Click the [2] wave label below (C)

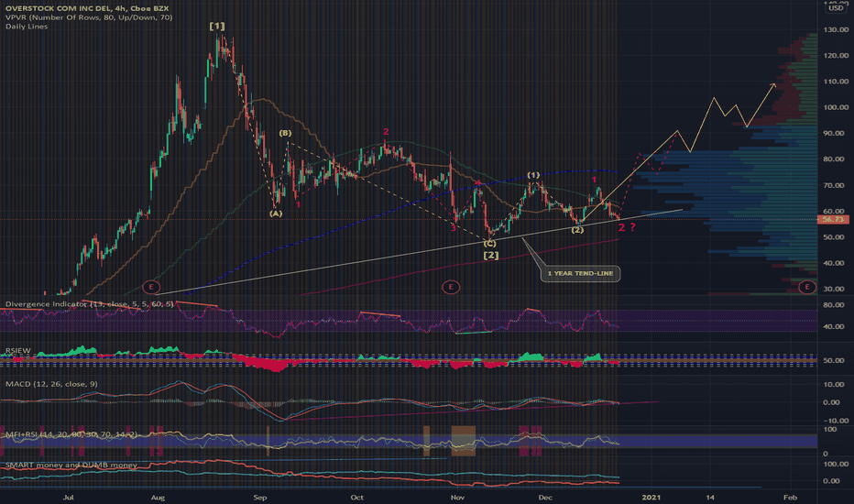491,255
